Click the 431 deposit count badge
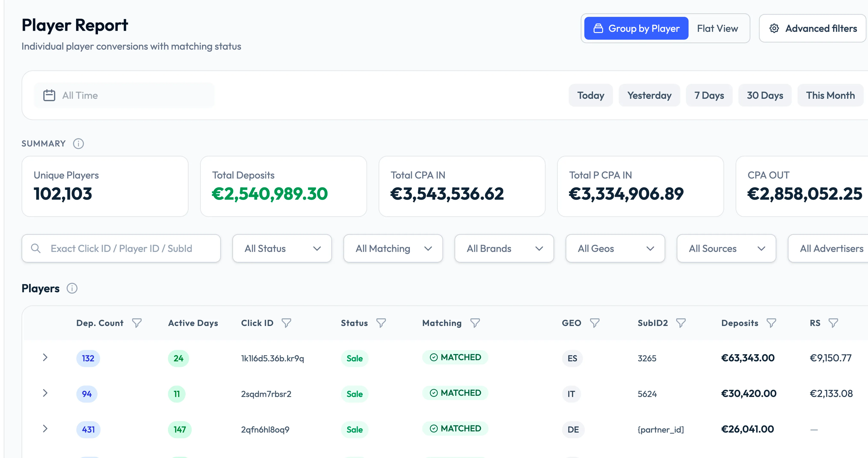 [88, 430]
